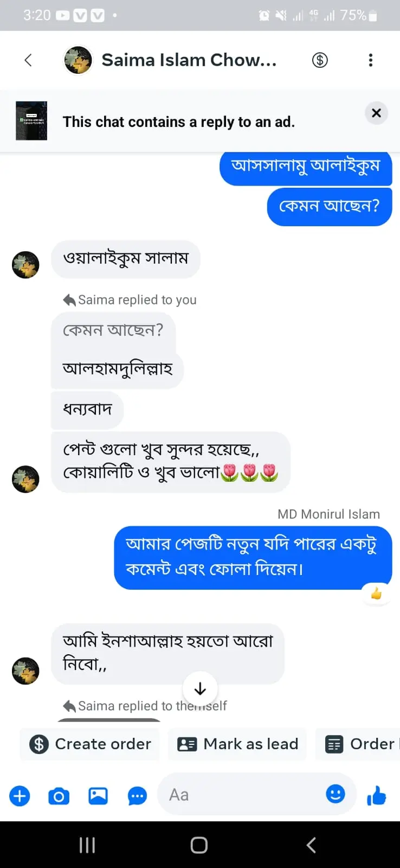Open the dollar payment icon in header
This screenshot has width=400, height=868.
[x=320, y=60]
